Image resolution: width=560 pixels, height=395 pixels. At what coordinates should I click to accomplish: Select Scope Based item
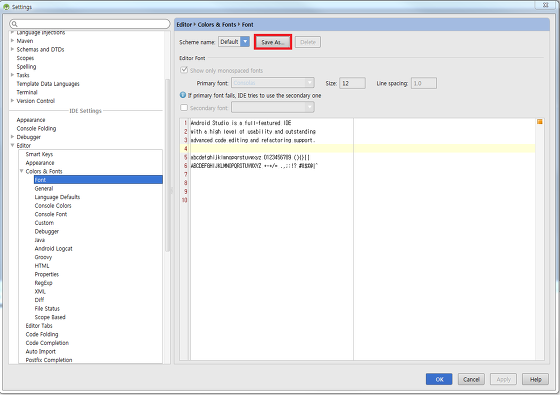coord(50,317)
